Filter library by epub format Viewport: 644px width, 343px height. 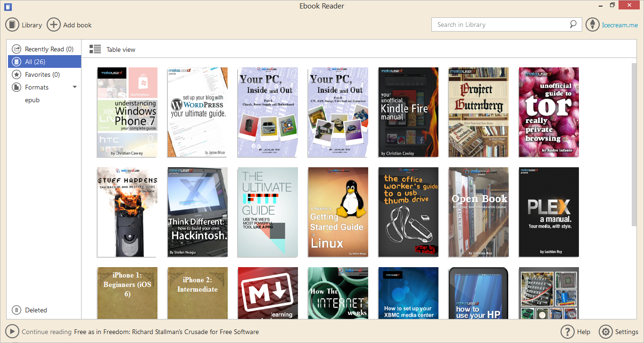coord(32,100)
